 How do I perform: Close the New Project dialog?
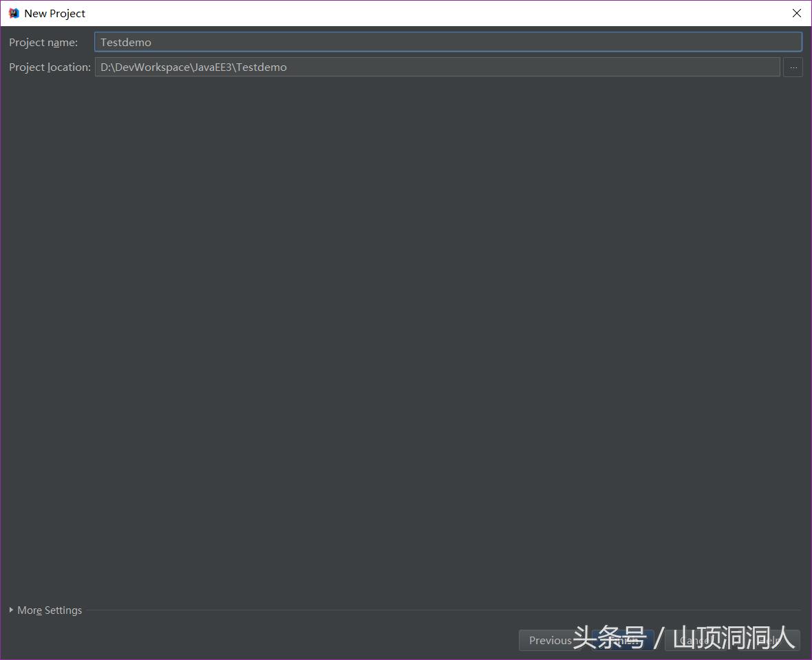[796, 12]
